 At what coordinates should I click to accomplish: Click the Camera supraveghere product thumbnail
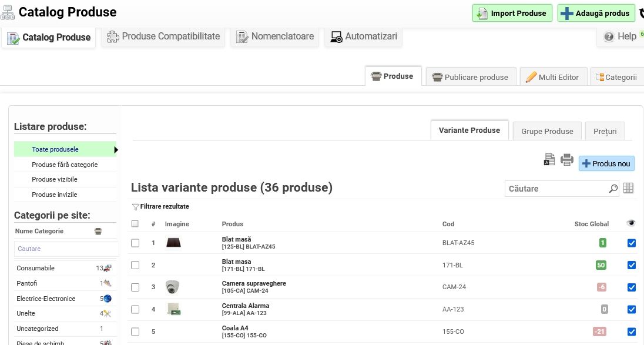click(172, 287)
